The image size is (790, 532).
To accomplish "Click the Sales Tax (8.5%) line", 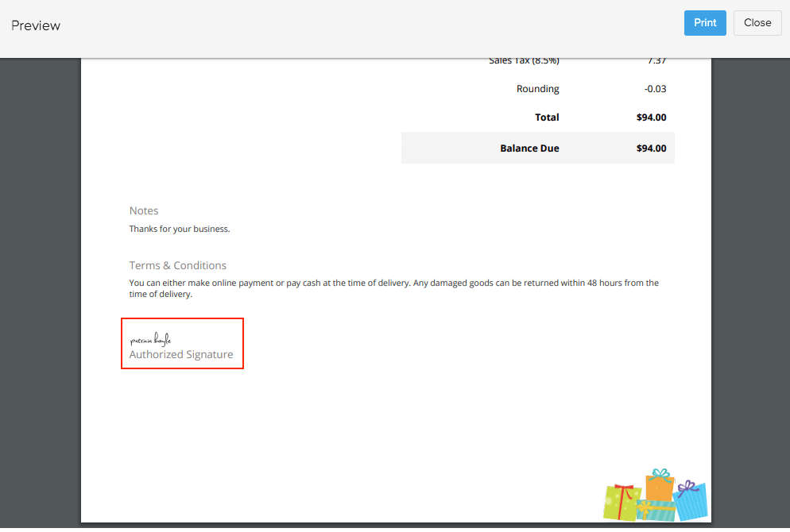I will pos(525,60).
